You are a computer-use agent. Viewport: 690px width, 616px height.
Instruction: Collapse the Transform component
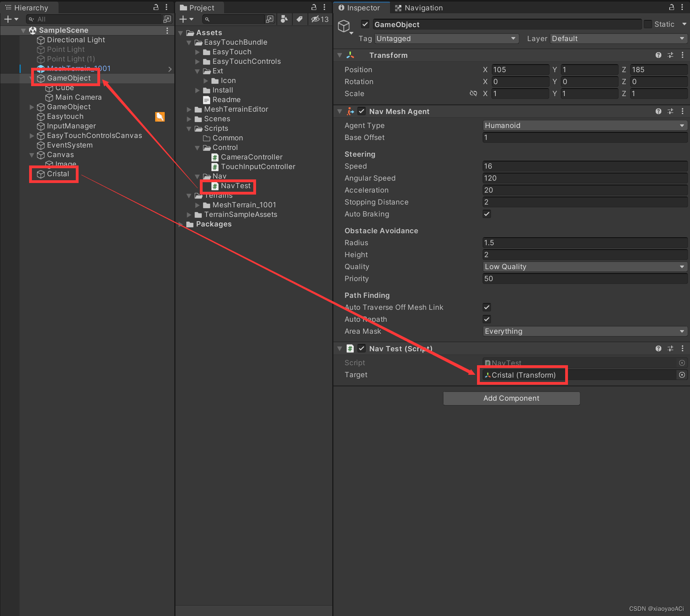coord(340,55)
